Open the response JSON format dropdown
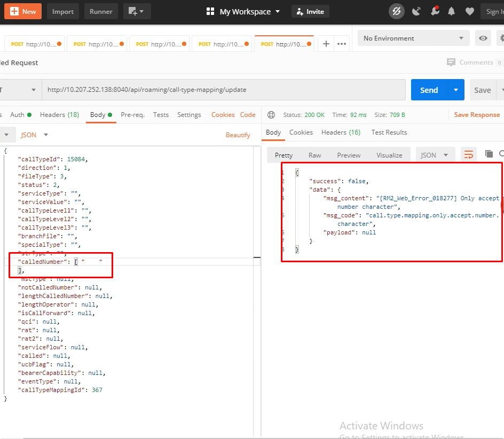504x439 pixels. [435, 155]
